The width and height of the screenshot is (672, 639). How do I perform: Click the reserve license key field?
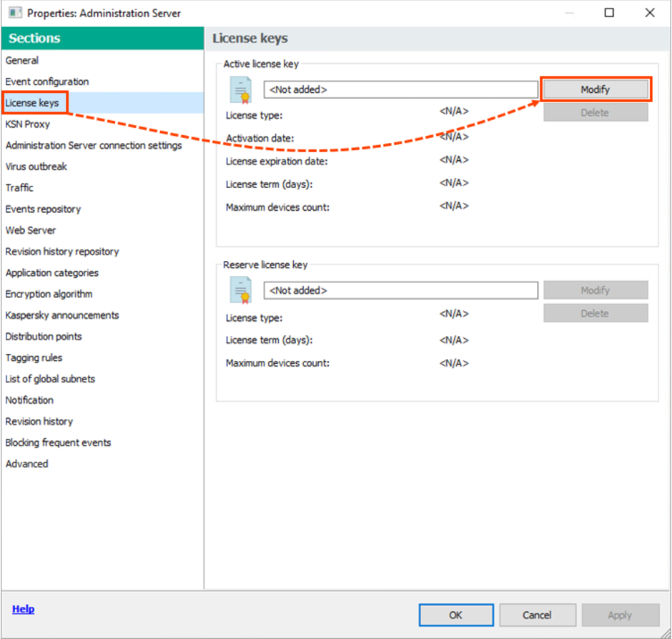point(401,290)
